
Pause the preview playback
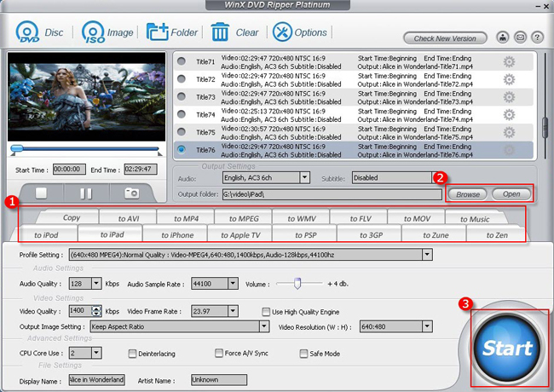click(x=86, y=193)
